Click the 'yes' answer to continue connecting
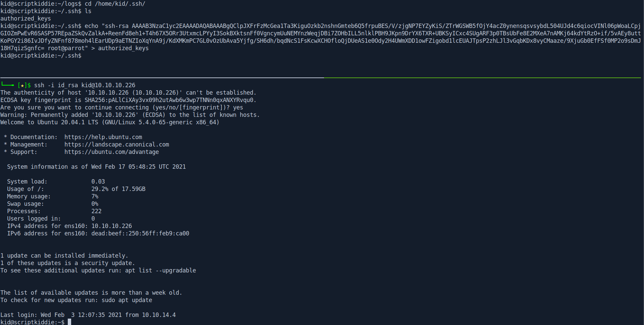The image size is (644, 325). pyautogui.click(x=238, y=107)
